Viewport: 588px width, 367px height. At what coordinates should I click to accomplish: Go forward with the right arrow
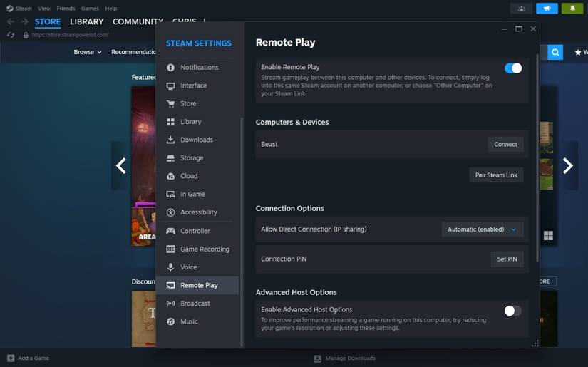(25, 22)
